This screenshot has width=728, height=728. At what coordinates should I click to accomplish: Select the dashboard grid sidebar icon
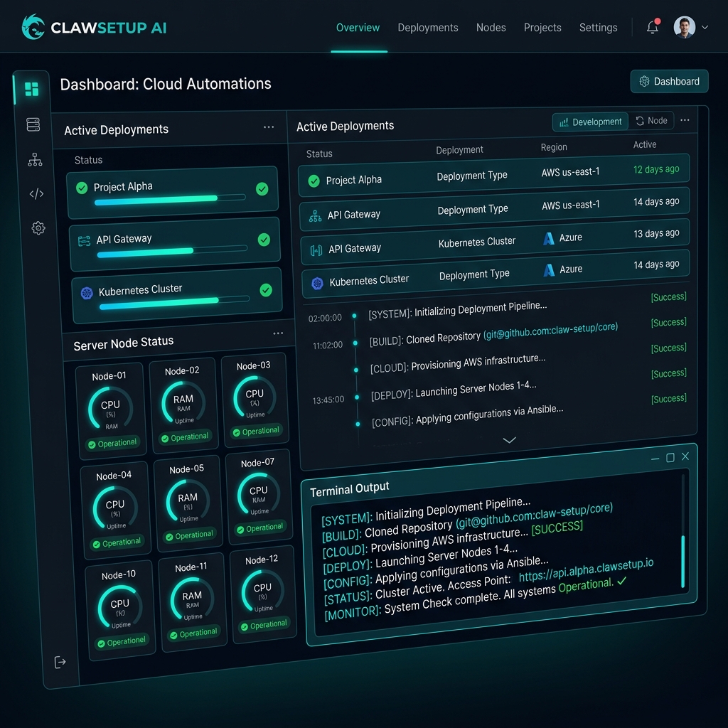click(x=31, y=89)
